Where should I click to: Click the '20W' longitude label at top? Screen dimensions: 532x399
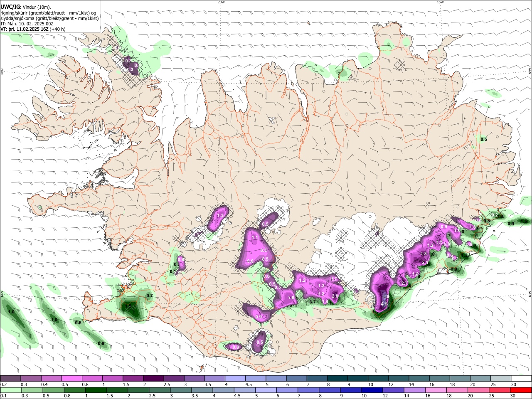pos(221,2)
